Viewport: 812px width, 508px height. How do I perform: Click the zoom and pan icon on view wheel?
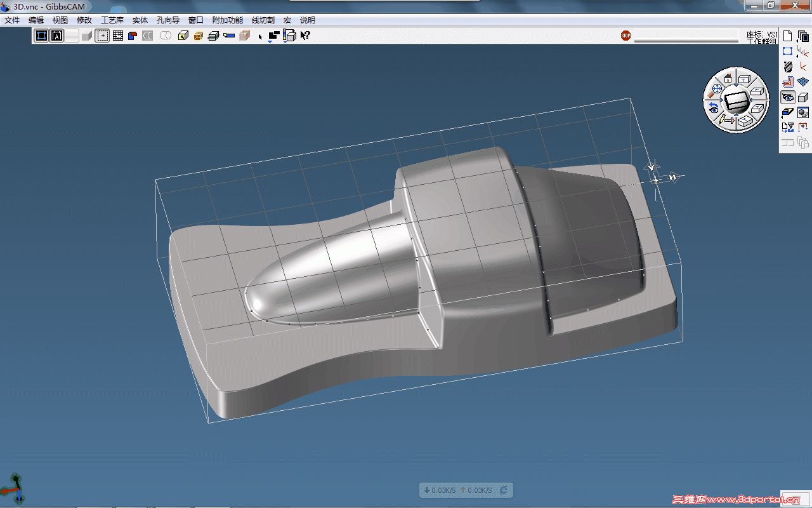click(x=715, y=91)
